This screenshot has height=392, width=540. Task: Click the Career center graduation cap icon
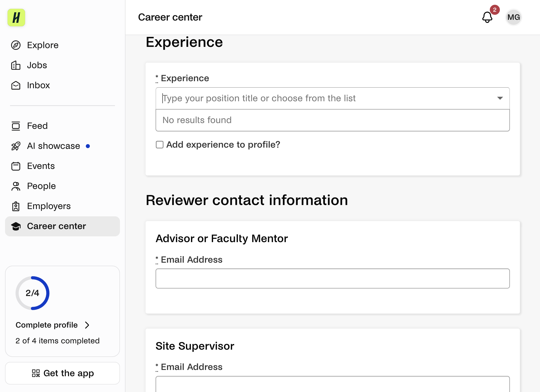[16, 226]
